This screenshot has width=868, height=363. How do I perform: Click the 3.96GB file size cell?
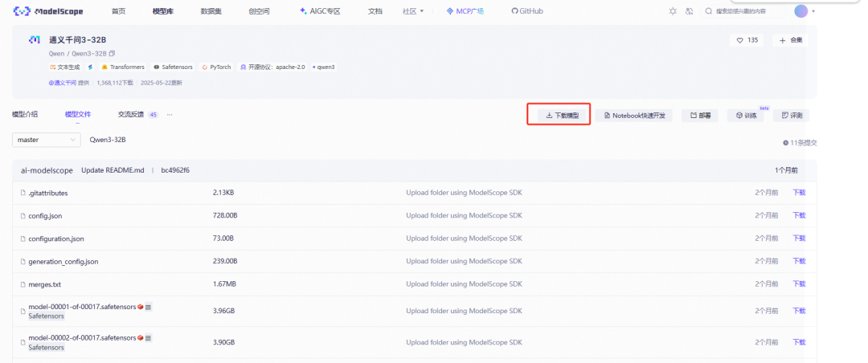tap(223, 311)
